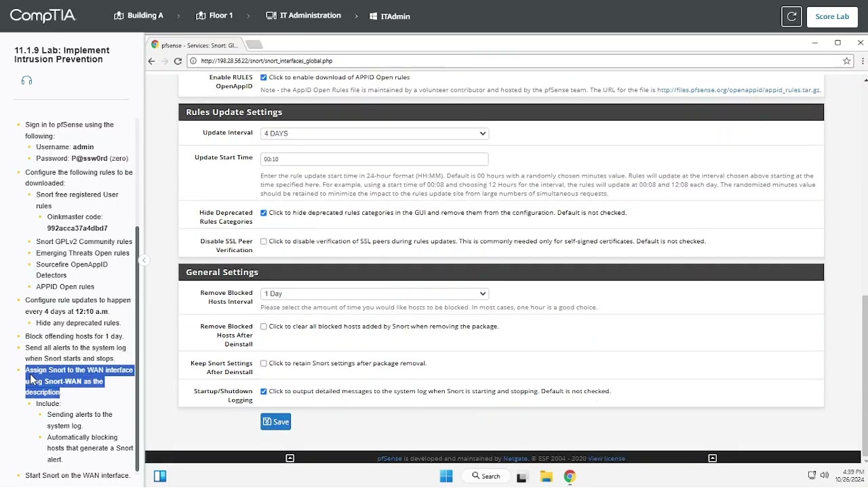Select the pfSense Snort browser tab
The height and width of the screenshot is (488, 868).
point(195,45)
